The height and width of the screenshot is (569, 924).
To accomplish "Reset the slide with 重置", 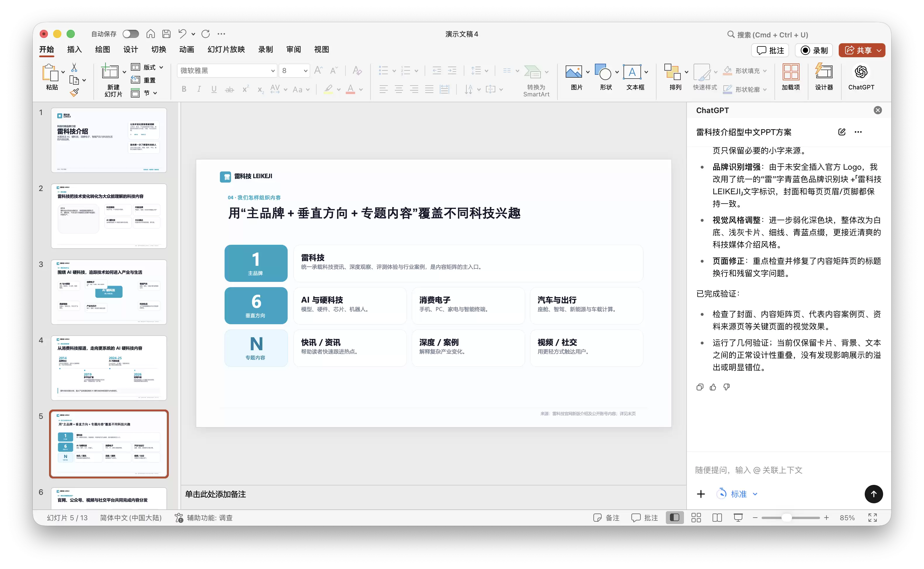I will [143, 80].
